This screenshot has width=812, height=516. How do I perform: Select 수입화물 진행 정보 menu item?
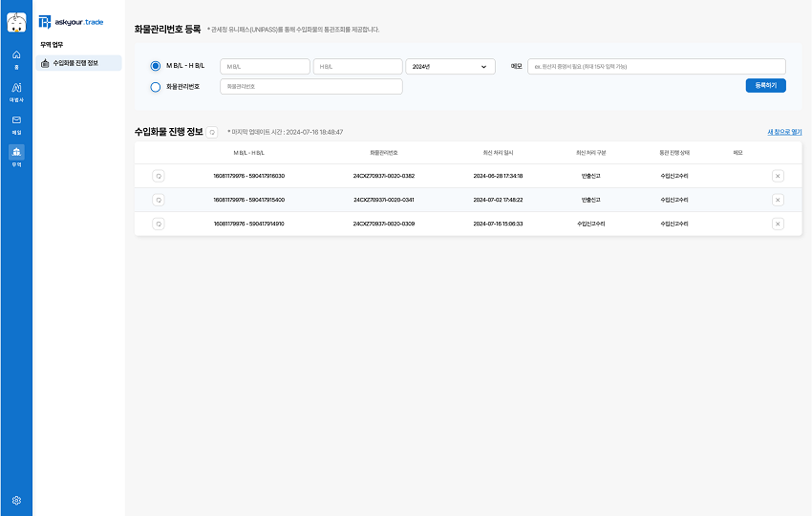click(80, 63)
